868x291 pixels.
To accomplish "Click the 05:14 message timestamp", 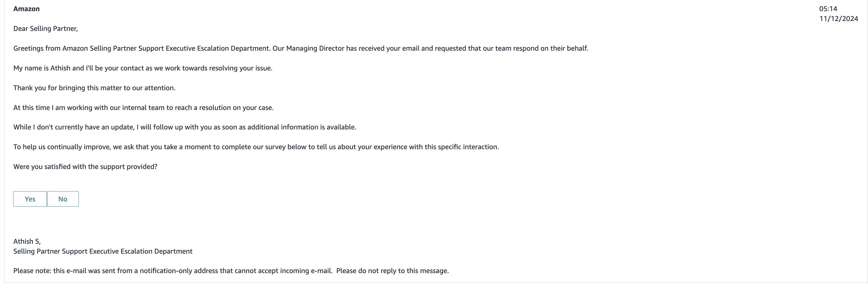I will 828,9.
